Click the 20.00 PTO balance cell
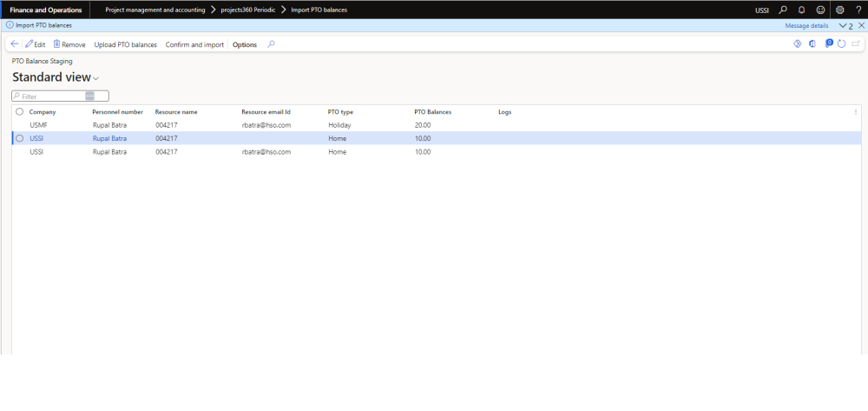 coord(423,125)
